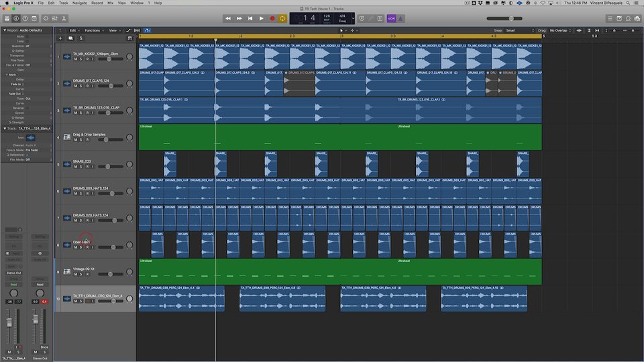This screenshot has height=362, width=644.
Task: Open the Snap Smart dropdown
Action: [x=519, y=30]
